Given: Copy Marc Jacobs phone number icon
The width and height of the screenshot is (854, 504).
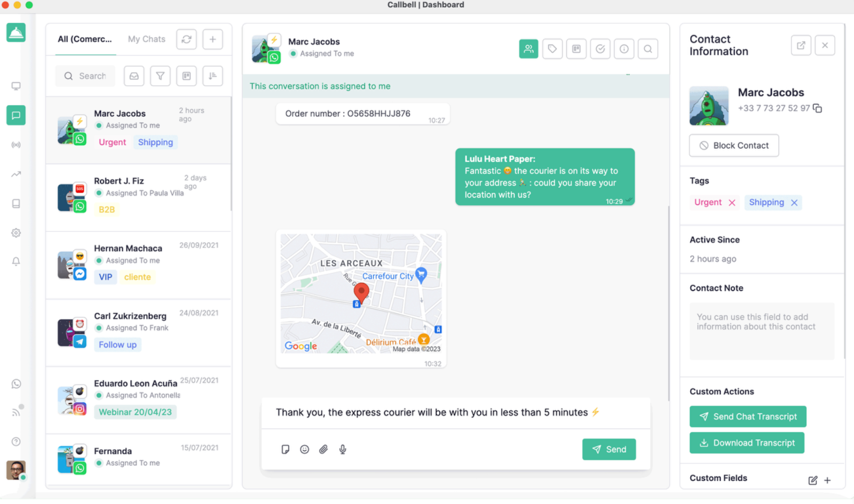Looking at the screenshot, I should (817, 108).
